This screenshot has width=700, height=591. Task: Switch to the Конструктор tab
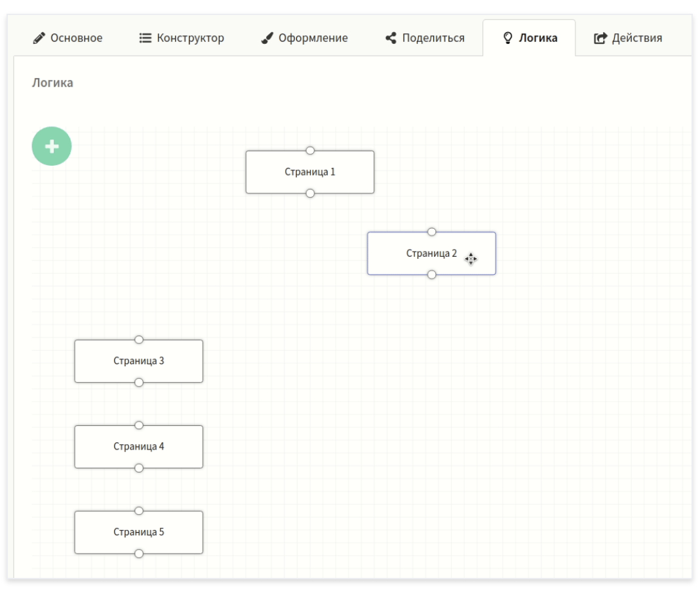[182, 38]
